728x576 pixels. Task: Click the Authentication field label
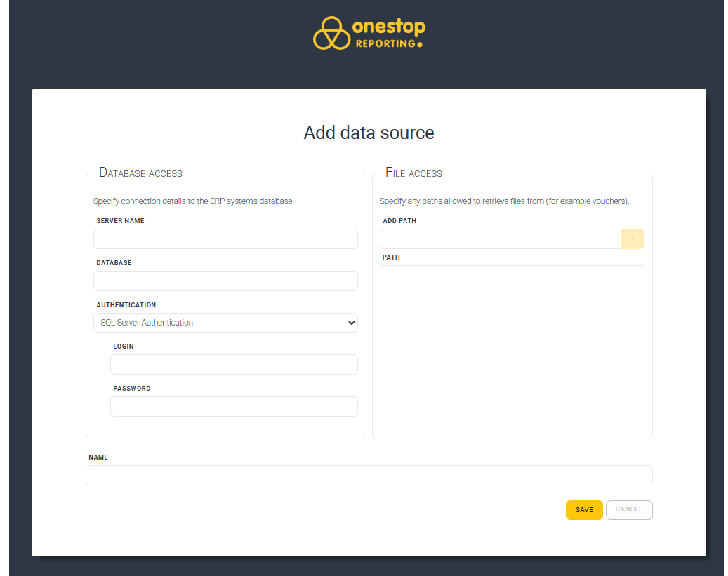coord(126,304)
